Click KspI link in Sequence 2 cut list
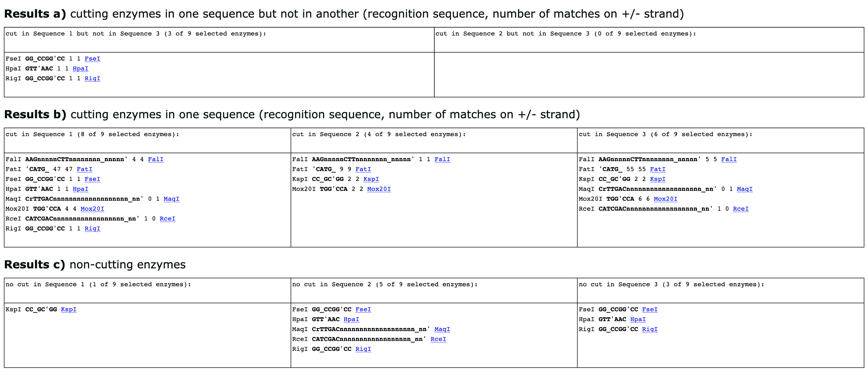The width and height of the screenshot is (868, 375). tap(371, 179)
